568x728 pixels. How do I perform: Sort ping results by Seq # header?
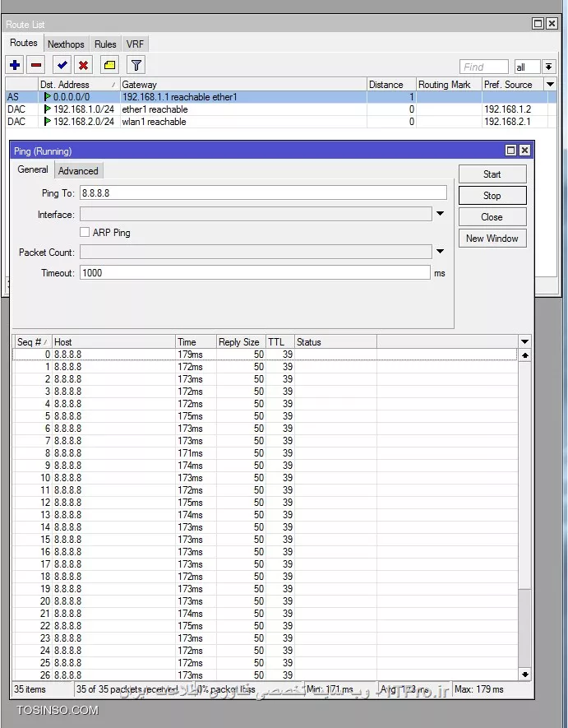pos(32,341)
